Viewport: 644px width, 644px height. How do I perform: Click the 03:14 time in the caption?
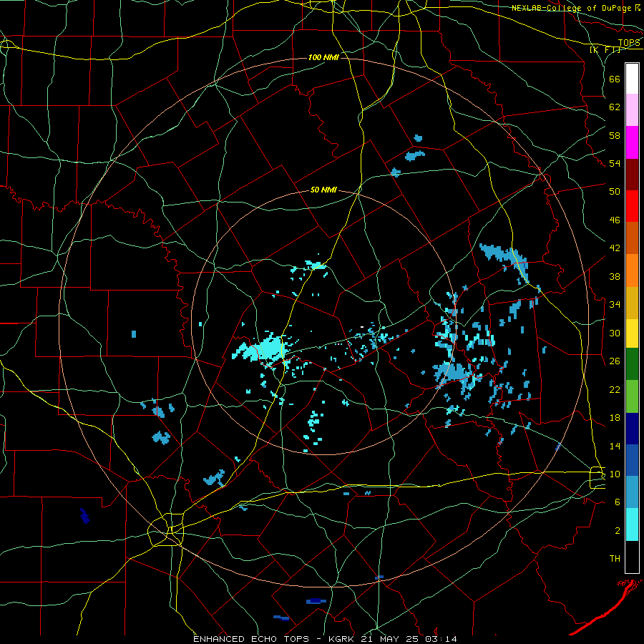441,639
